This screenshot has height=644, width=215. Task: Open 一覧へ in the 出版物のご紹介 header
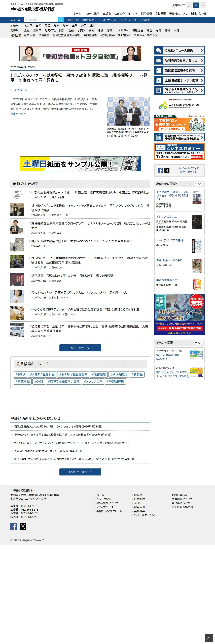pyautogui.click(x=198, y=184)
